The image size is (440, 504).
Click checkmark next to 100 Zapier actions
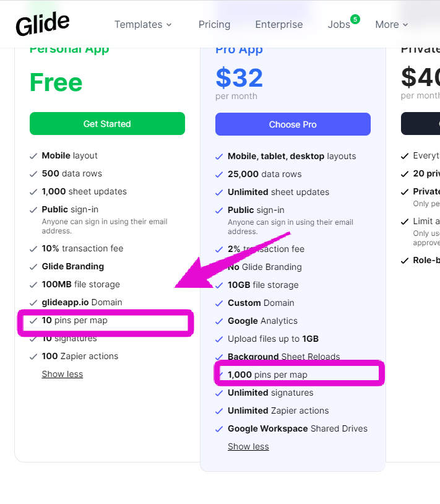pos(33,357)
